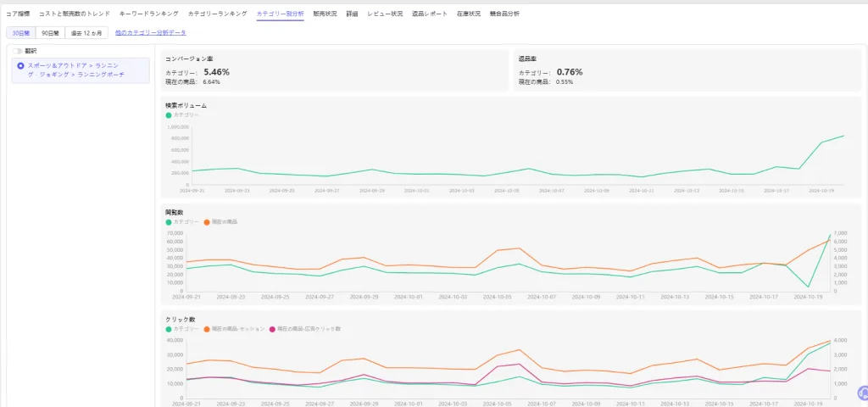The width and height of the screenshot is (868, 407).
Task: Toggle 現在の商品-セッション legend in クリック数 chart
Action: [234, 328]
